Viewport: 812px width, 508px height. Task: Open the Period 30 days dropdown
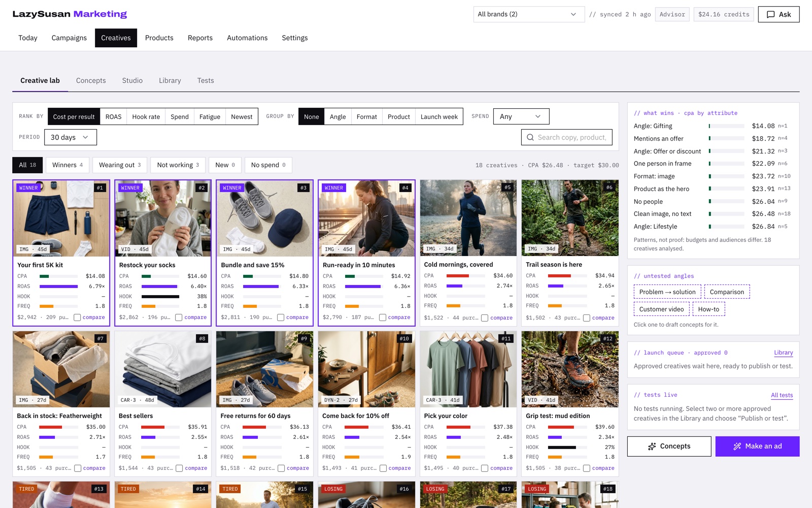[x=71, y=137]
